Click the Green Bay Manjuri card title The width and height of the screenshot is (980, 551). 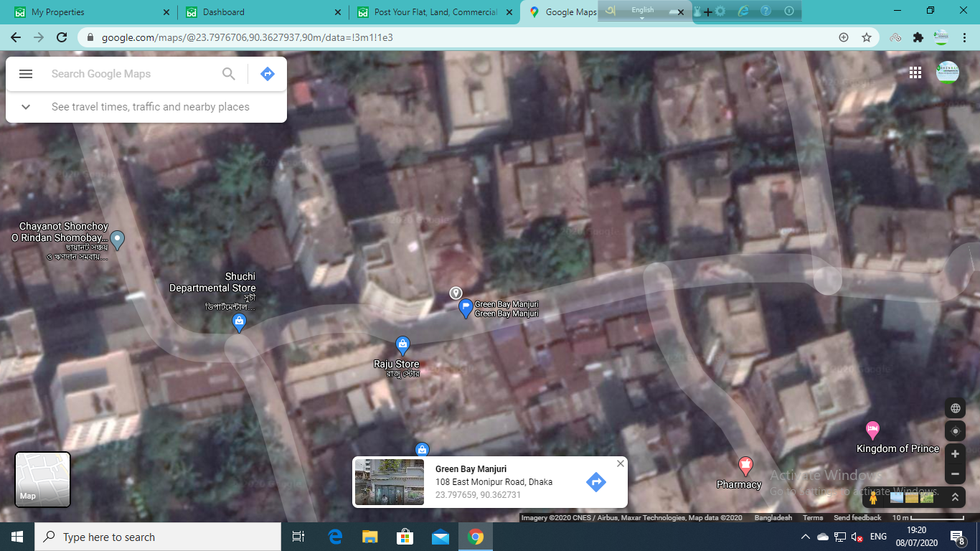tap(471, 469)
